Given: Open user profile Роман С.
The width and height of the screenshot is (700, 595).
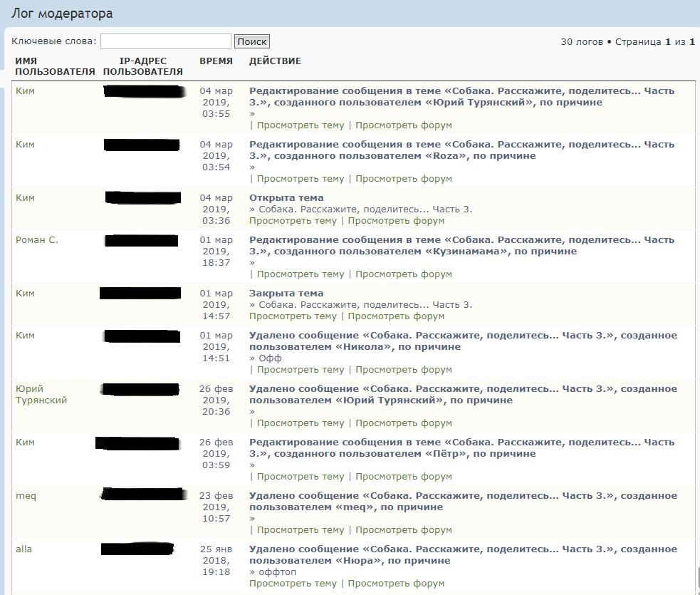Looking at the screenshot, I should pyautogui.click(x=37, y=240).
